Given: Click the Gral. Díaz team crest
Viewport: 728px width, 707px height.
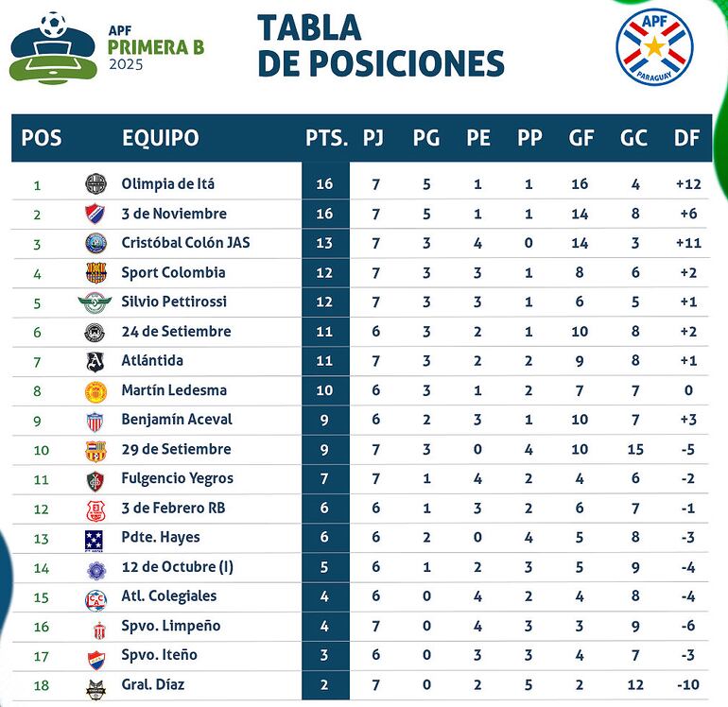Looking at the screenshot, I should click(x=95, y=685).
